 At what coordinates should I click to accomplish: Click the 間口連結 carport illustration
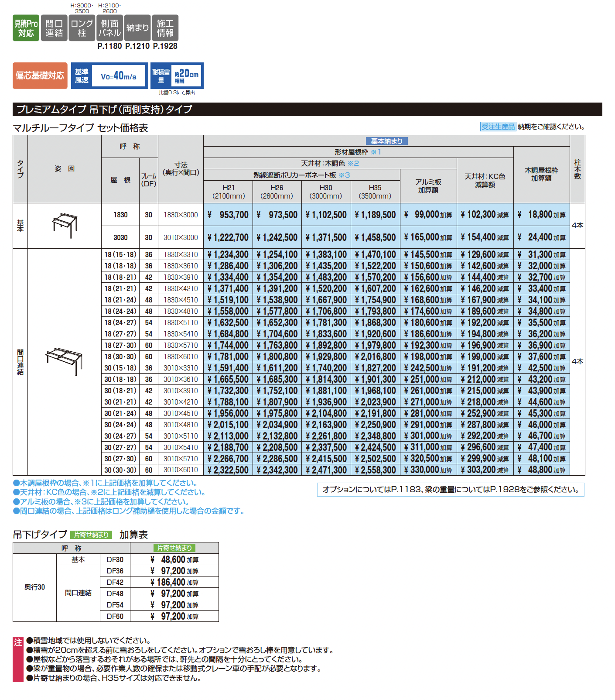tap(64, 361)
